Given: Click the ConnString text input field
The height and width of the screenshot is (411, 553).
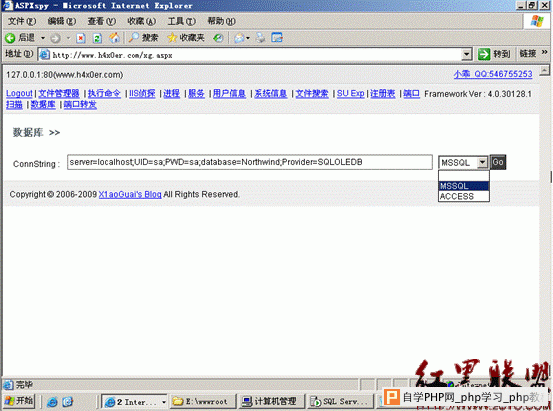Looking at the screenshot, I should click(x=250, y=162).
